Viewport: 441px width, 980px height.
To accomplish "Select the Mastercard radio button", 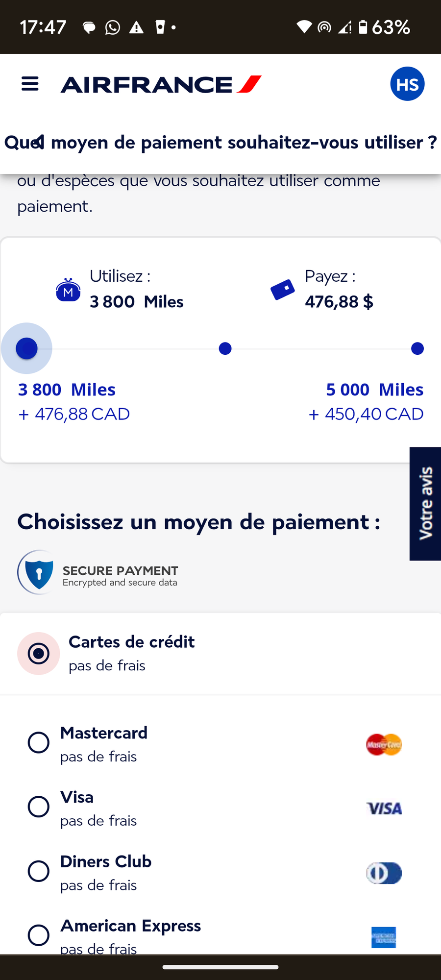I will (x=39, y=742).
